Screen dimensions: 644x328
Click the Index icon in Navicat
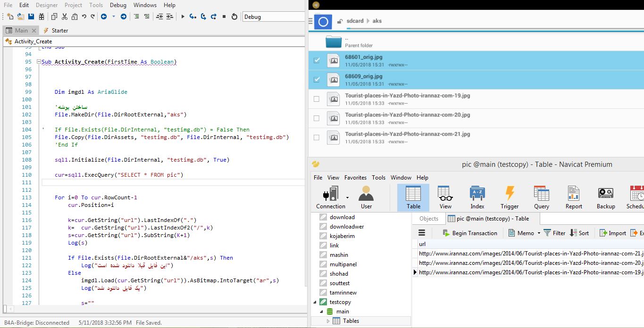477,197
